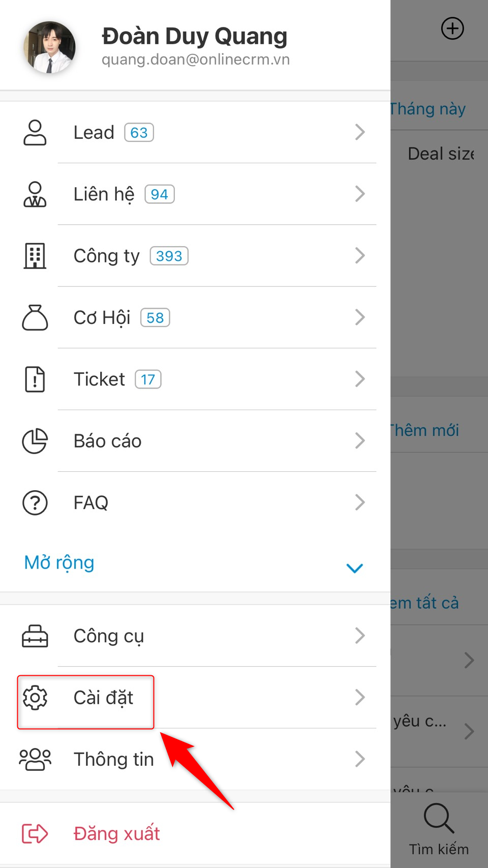Tap Đoàn Duy Quang profile avatar

pos(50,47)
